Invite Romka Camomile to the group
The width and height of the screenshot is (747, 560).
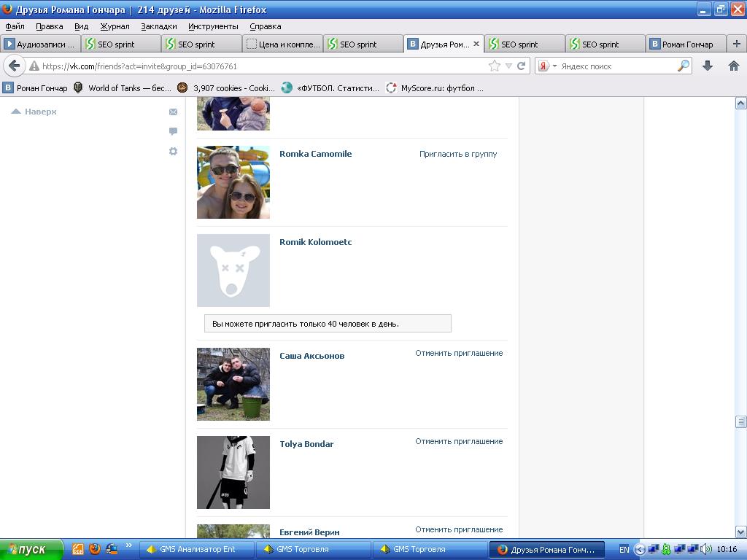pyautogui.click(x=458, y=154)
